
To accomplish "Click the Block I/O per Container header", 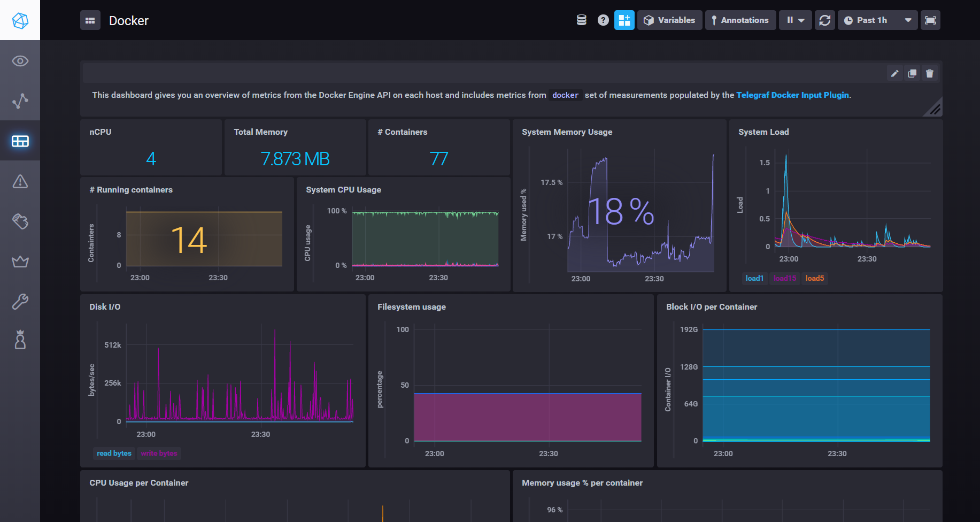I will point(712,307).
